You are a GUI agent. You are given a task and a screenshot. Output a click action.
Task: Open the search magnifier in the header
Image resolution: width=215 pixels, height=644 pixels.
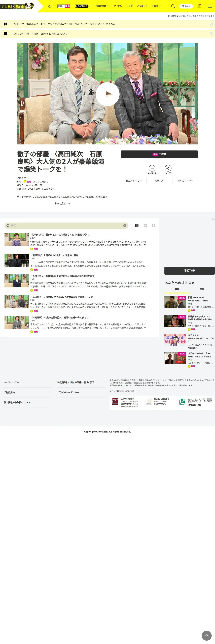pyautogui.click(x=173, y=6)
